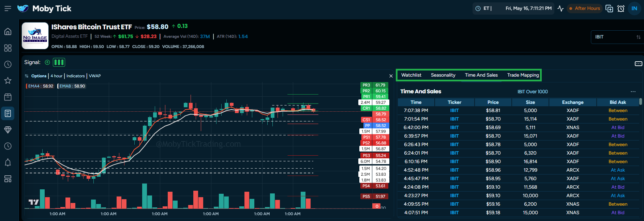Sort by the Bid Ask column header
This screenshot has height=221, width=644.
click(618, 102)
